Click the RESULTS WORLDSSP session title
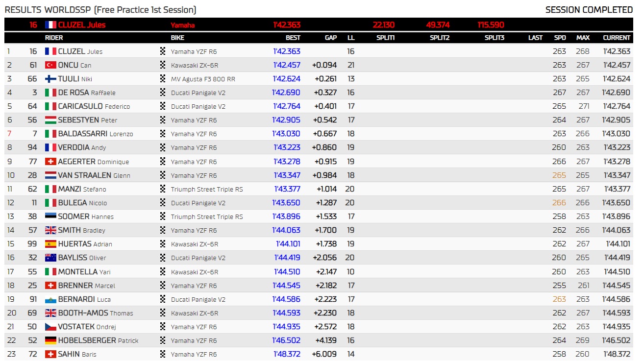Screen dimensions: 644x362 click(x=100, y=10)
